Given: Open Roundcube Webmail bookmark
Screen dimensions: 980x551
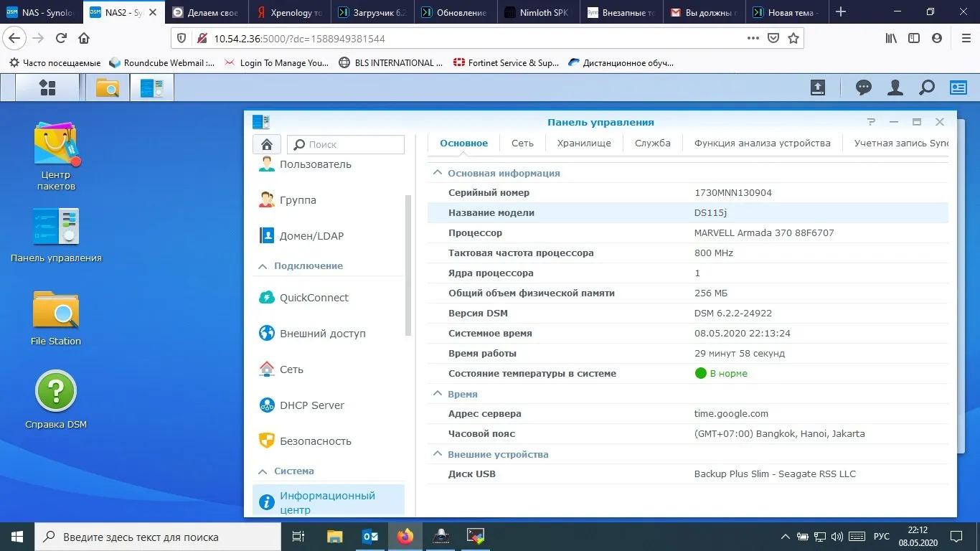Looking at the screenshot, I should (x=162, y=62).
